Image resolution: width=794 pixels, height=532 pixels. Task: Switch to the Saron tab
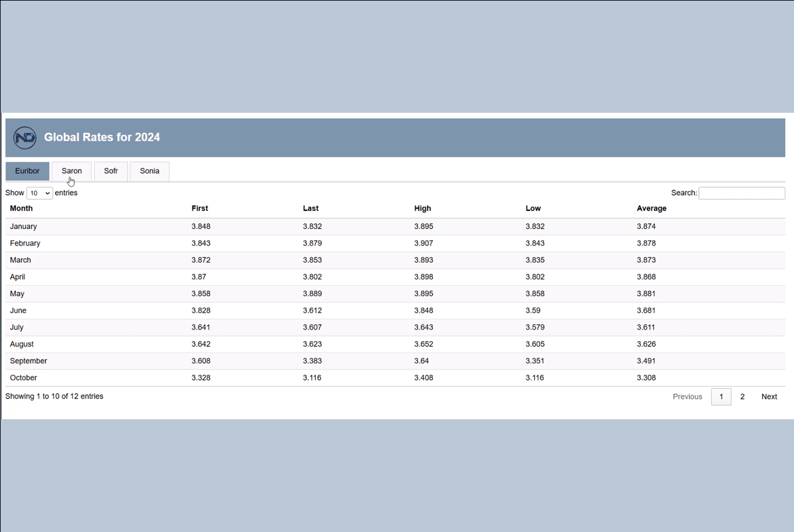[x=71, y=171]
